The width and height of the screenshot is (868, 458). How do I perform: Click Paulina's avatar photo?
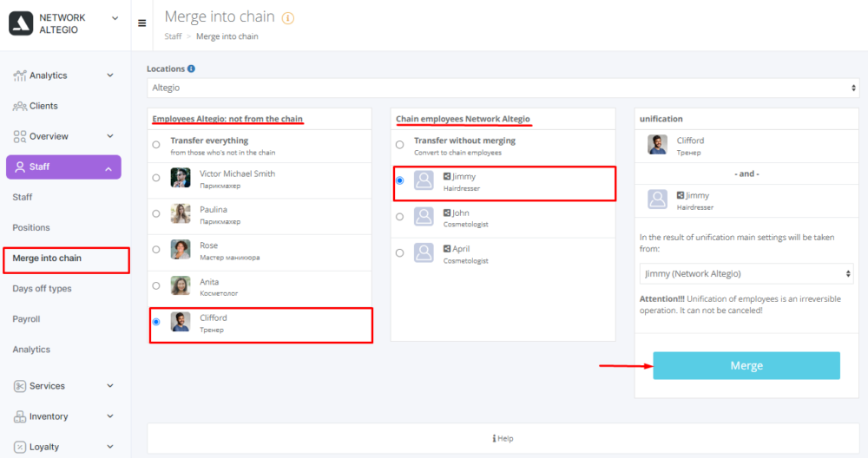click(x=181, y=213)
